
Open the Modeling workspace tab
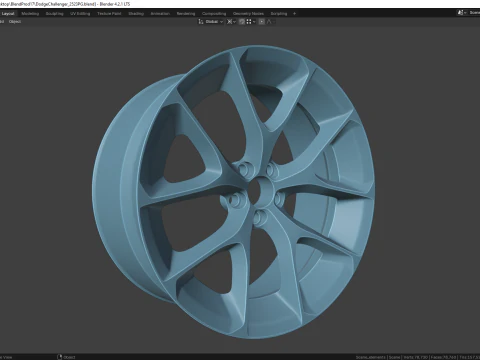[x=30, y=14]
